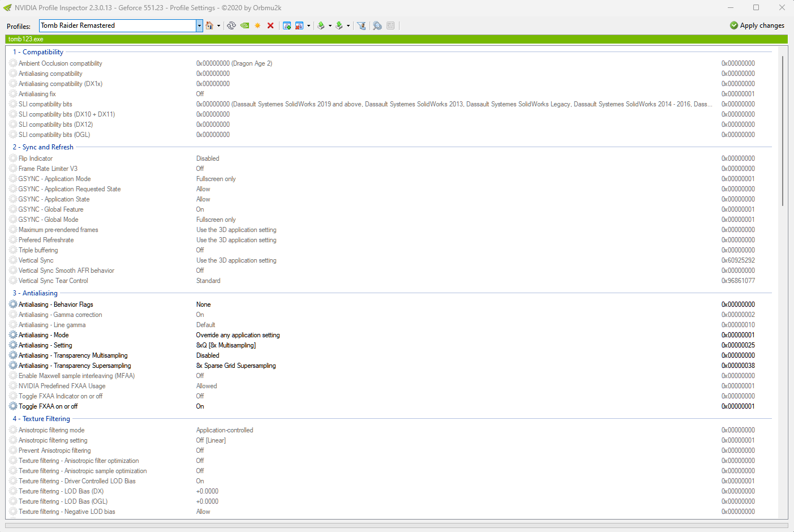Click the home icon to load global profile

[209, 25]
